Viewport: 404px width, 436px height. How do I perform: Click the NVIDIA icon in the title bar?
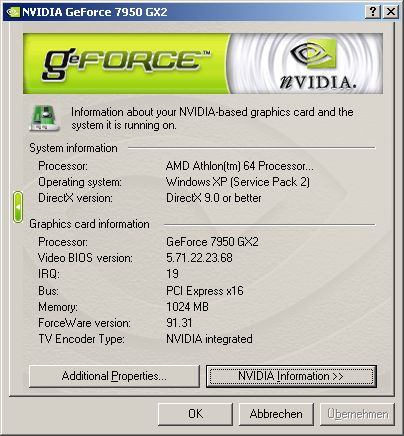13,12
